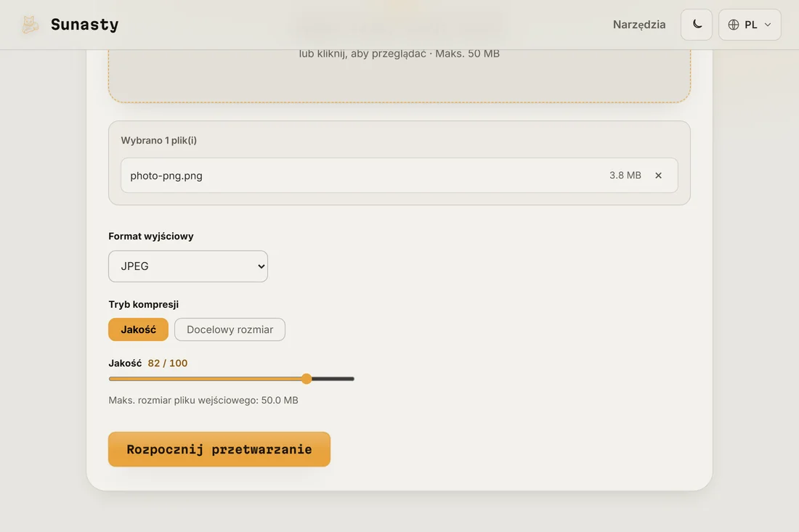Click the Jakość slider handle

pos(307,379)
